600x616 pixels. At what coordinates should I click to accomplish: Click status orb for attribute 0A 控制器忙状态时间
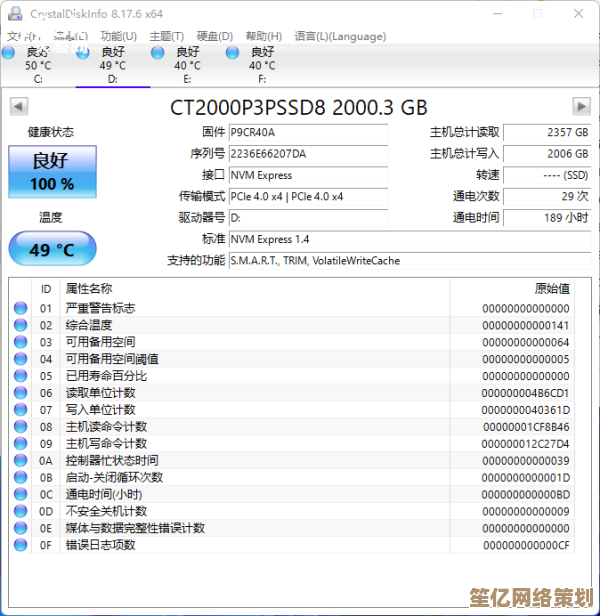coord(20,460)
